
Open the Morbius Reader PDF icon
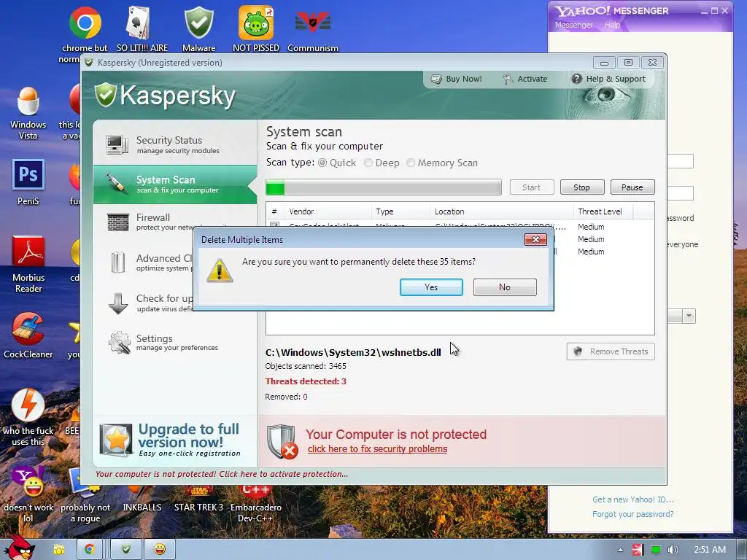28,252
